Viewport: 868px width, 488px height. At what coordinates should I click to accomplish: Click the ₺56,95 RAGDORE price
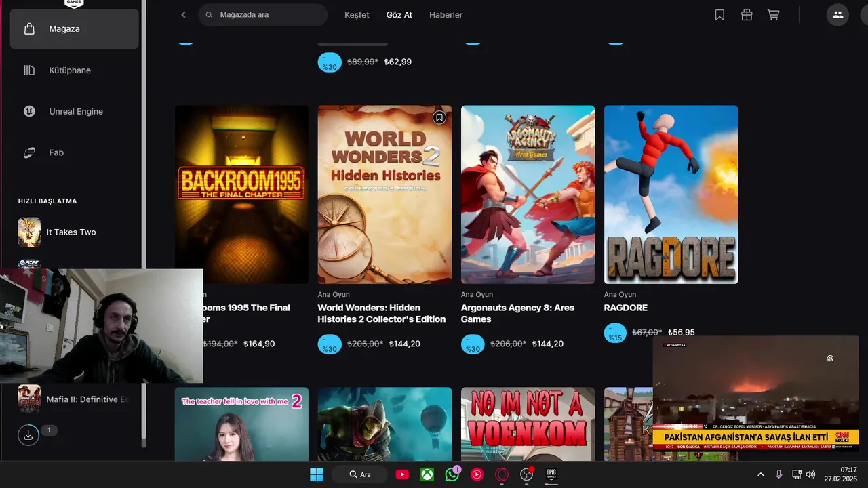point(682,333)
